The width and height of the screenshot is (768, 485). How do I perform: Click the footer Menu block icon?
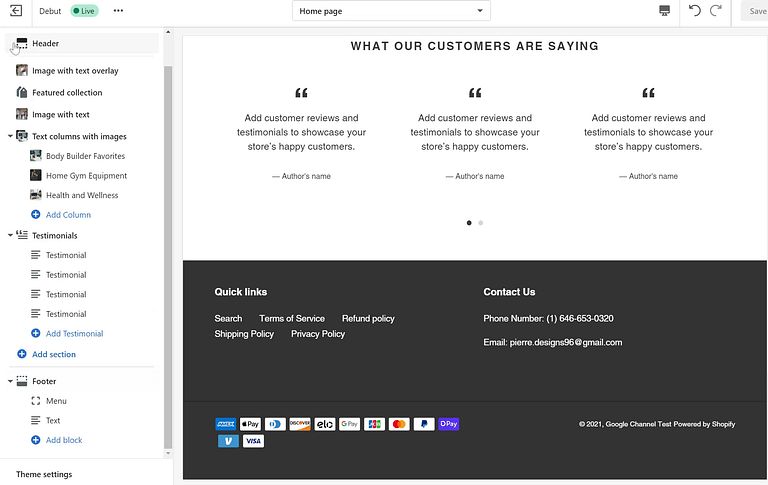35,401
